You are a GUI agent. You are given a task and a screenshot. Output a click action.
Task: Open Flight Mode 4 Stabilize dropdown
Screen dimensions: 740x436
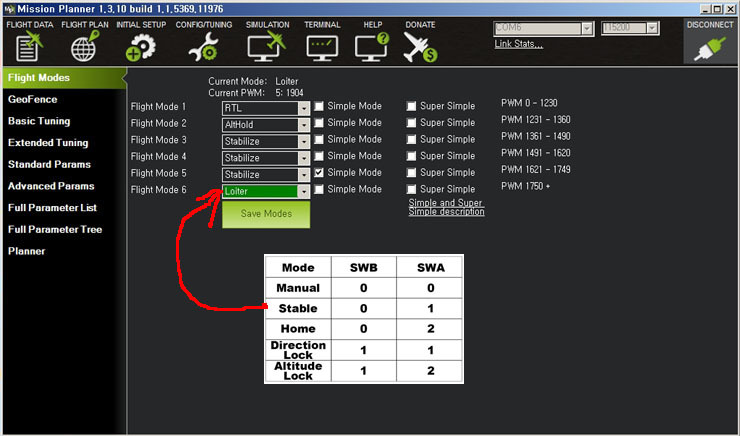266,158
